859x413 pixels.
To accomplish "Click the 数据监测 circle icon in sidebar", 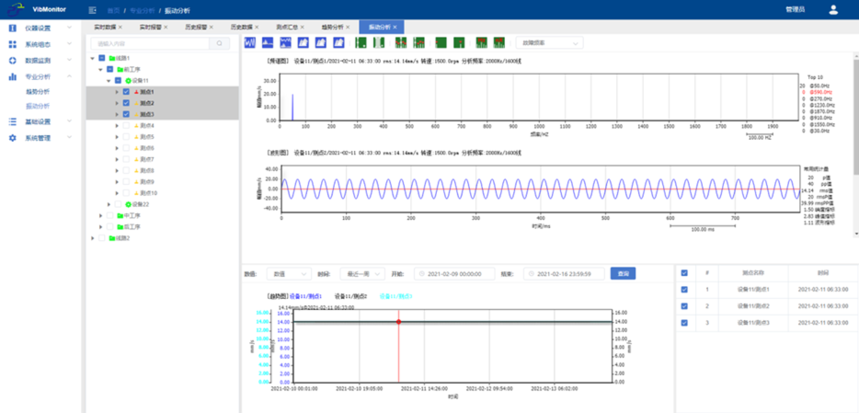I will pyautogui.click(x=12, y=60).
